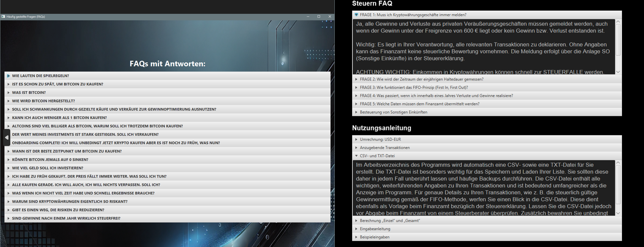Expand 'Berechnung Einzel und Gesamt' section
Screen dimensions: 644x247
[487, 220]
